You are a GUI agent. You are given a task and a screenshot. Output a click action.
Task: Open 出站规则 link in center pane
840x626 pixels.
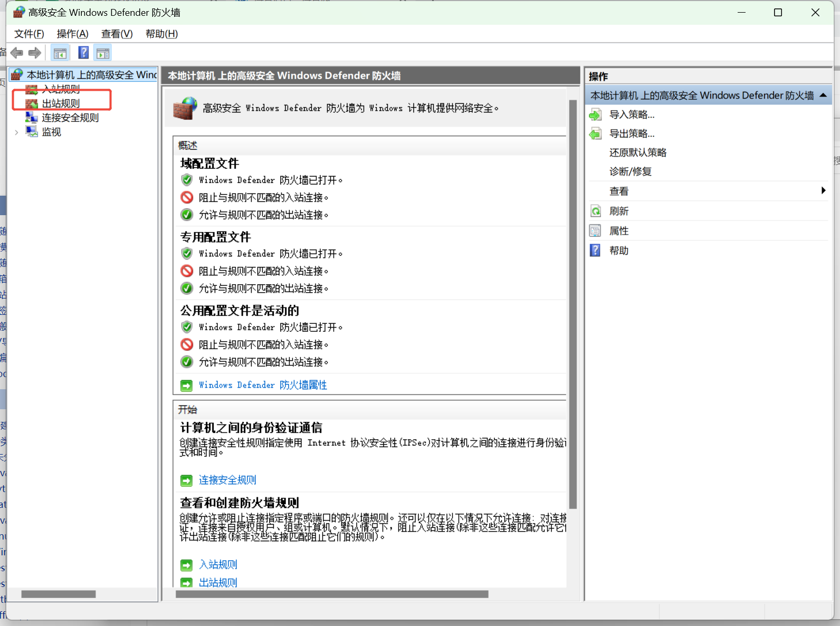click(218, 583)
